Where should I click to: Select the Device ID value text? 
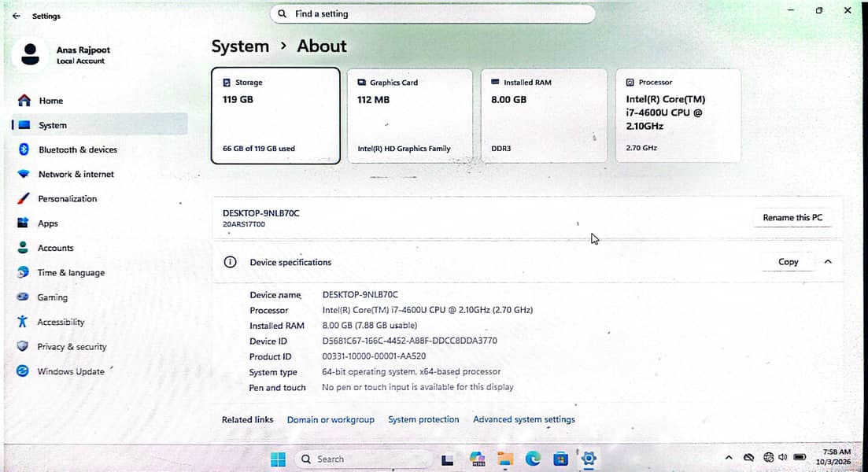coord(410,341)
